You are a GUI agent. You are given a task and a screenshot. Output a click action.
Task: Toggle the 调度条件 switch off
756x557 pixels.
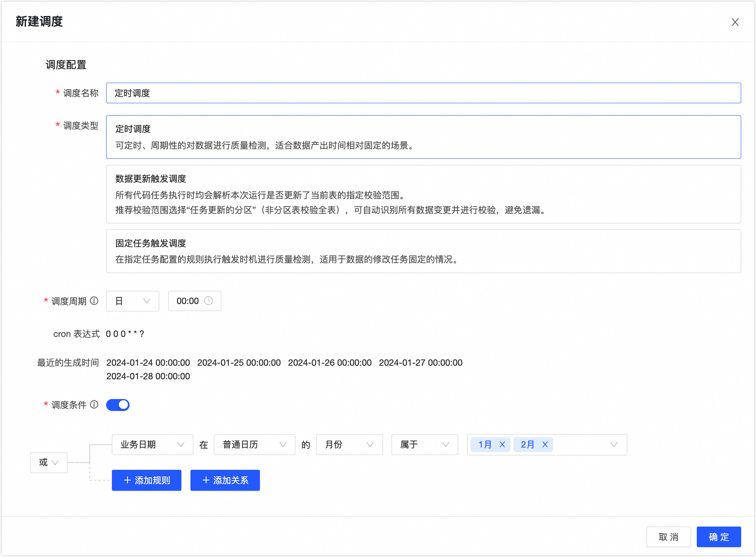coord(118,405)
